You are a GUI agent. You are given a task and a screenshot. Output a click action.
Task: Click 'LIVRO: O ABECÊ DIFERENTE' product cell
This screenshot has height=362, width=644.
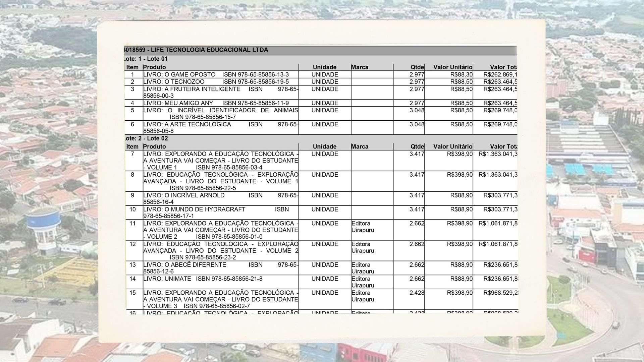[221, 268]
